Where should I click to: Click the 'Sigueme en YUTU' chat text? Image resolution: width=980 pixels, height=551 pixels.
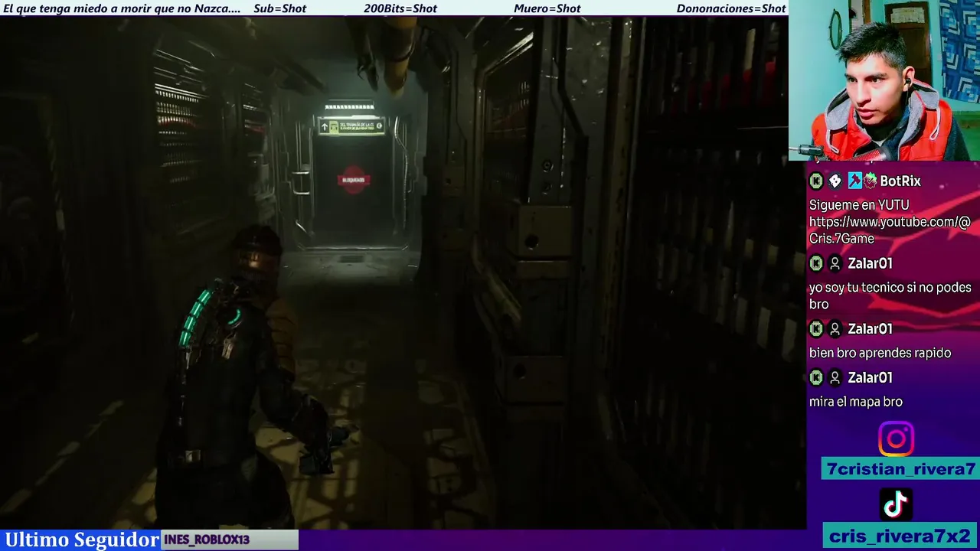pos(859,205)
